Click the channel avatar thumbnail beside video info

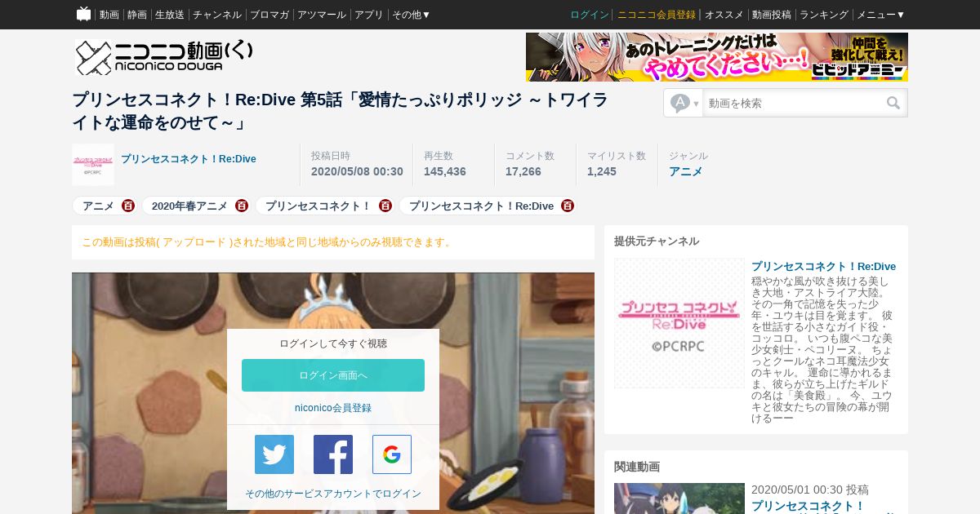pos(93,165)
